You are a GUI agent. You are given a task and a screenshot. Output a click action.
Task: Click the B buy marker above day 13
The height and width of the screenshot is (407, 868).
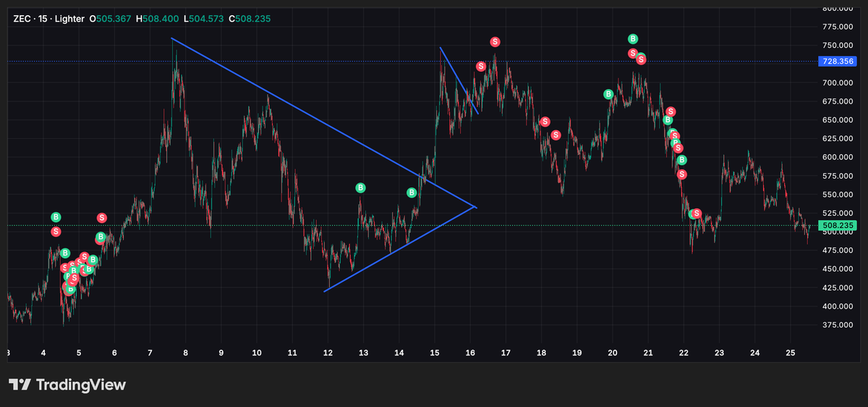click(361, 188)
